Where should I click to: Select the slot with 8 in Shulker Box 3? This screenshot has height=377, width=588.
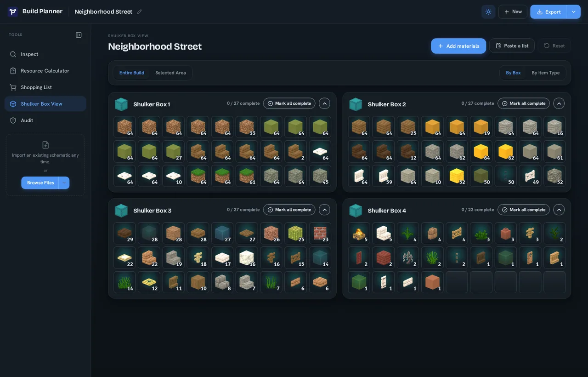coord(222,282)
